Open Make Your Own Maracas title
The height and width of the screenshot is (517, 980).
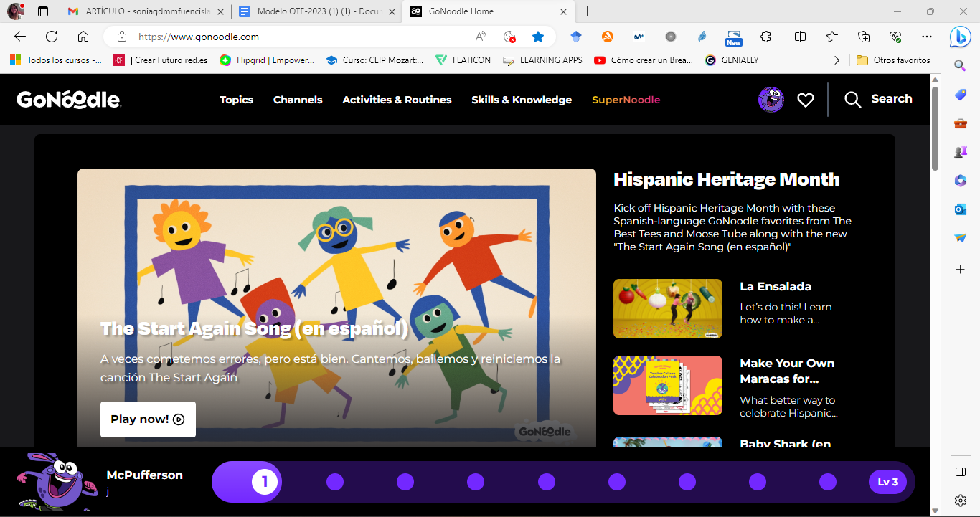coord(787,371)
